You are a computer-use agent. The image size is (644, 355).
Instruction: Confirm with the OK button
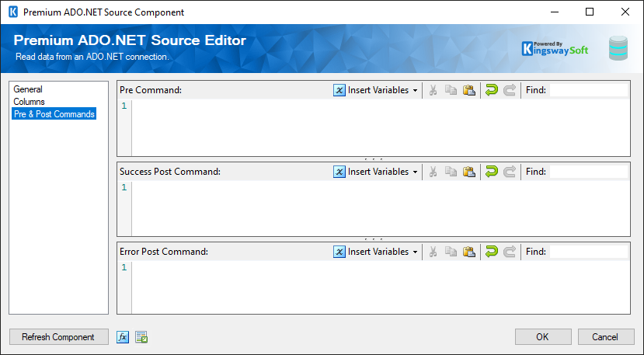click(542, 337)
